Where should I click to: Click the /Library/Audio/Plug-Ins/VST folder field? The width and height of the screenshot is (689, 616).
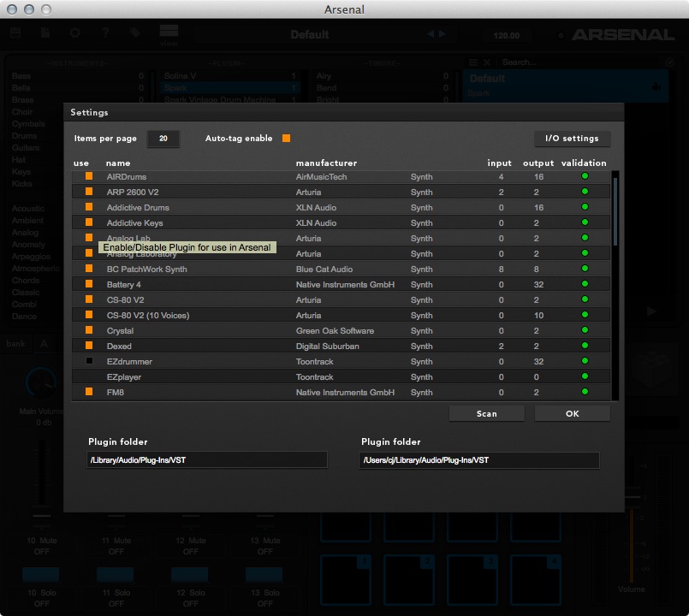(206, 460)
